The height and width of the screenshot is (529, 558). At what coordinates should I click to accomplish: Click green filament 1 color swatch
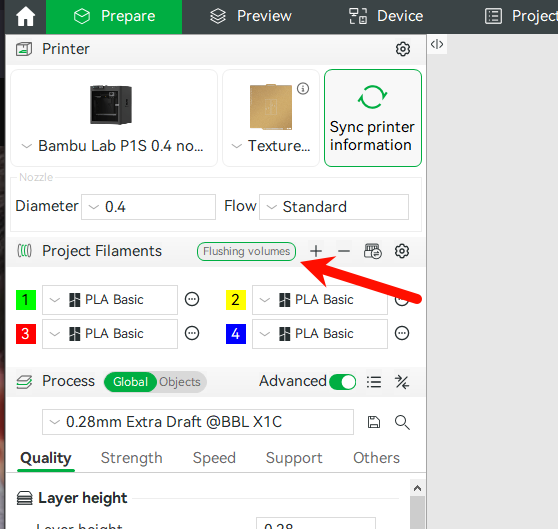click(26, 300)
